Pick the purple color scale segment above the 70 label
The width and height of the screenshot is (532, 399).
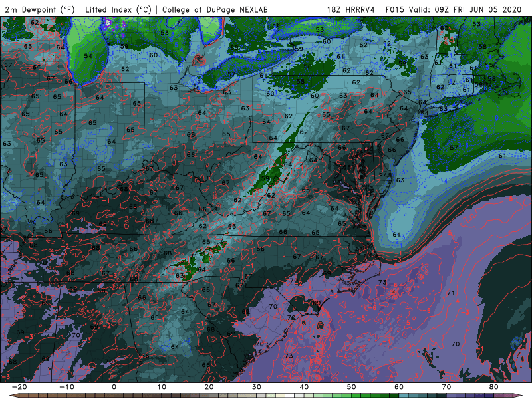click(452, 396)
